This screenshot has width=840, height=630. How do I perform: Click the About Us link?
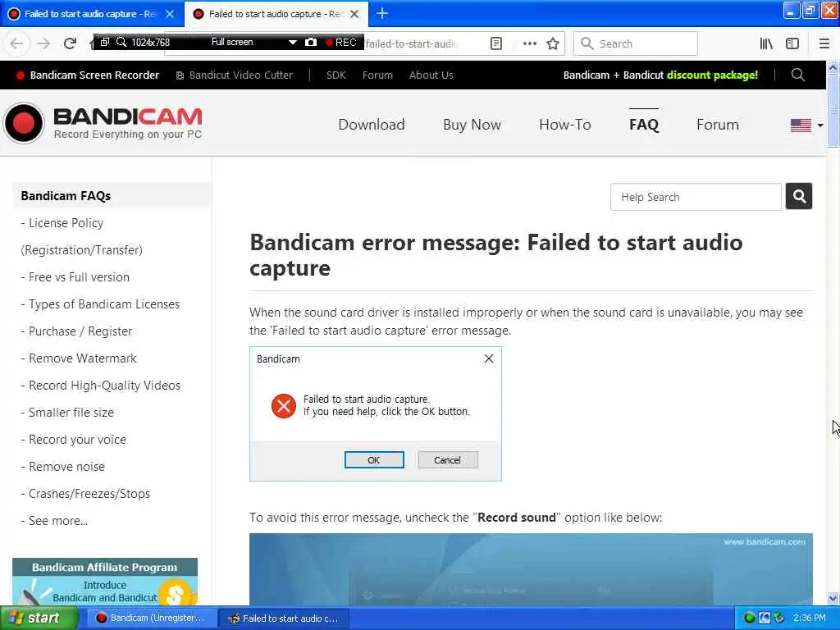(431, 75)
